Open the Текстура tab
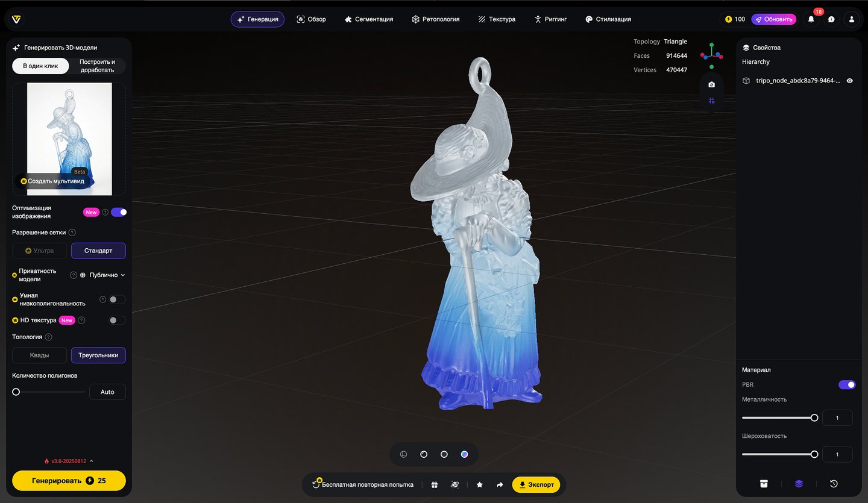Viewport: 868px width, 503px height. [497, 19]
